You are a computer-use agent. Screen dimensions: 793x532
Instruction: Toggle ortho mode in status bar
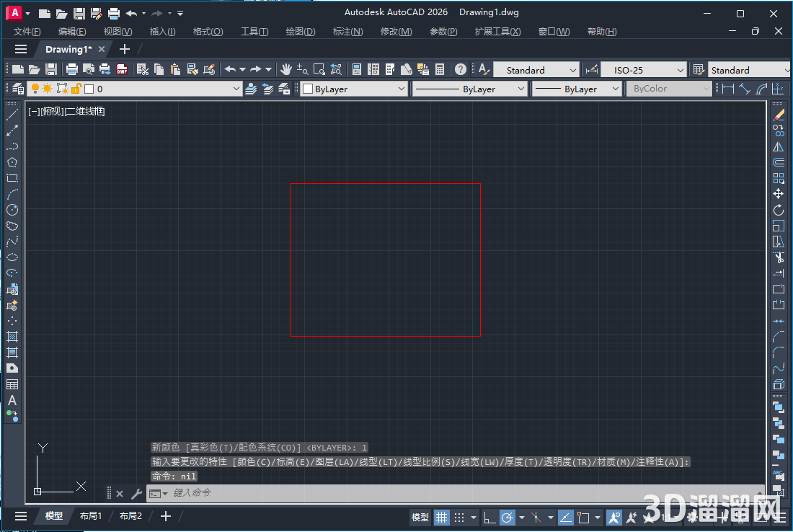pos(489,518)
